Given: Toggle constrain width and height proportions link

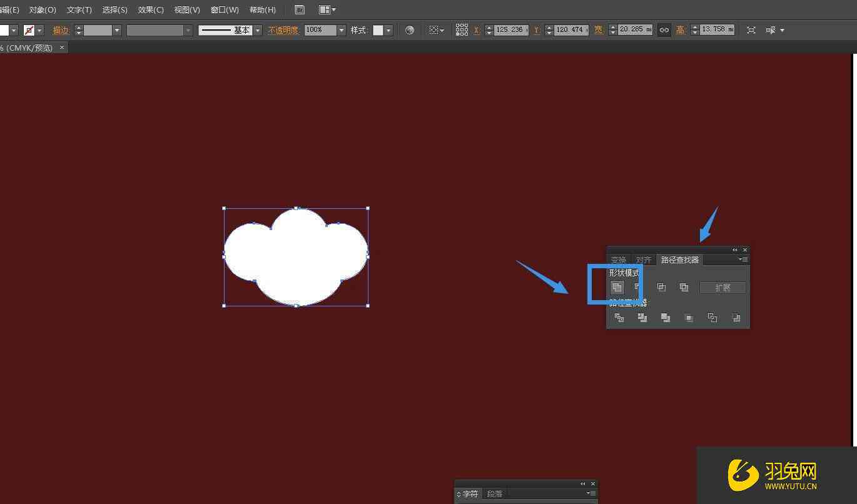Looking at the screenshot, I should pos(664,30).
